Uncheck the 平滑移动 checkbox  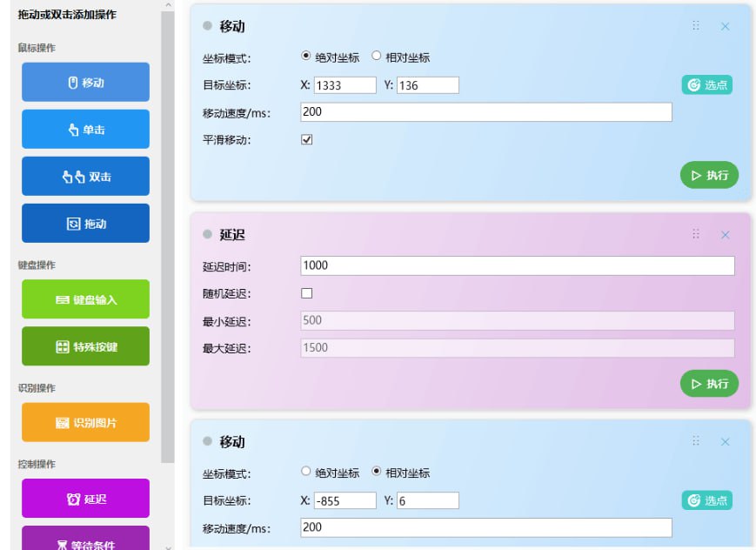click(306, 139)
